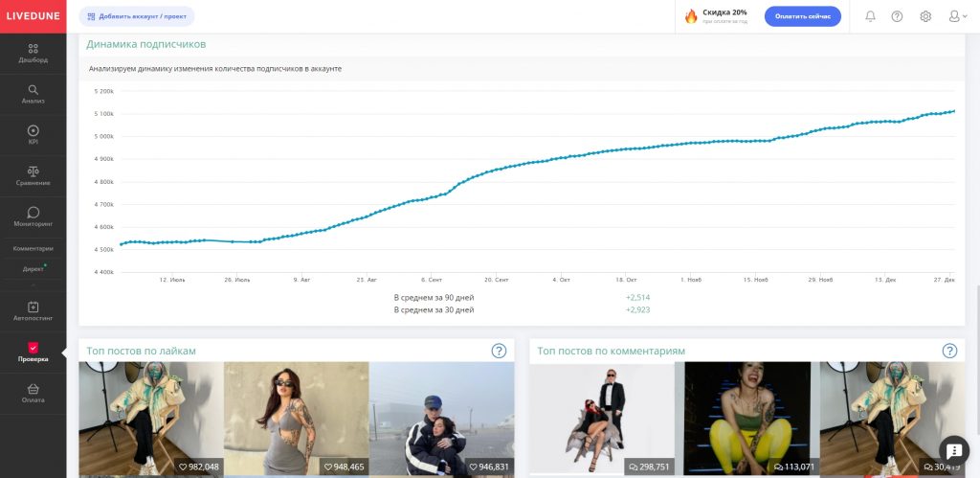Open top liked post with 982,048 likes
The width and height of the screenshot is (980, 478).
(151, 418)
